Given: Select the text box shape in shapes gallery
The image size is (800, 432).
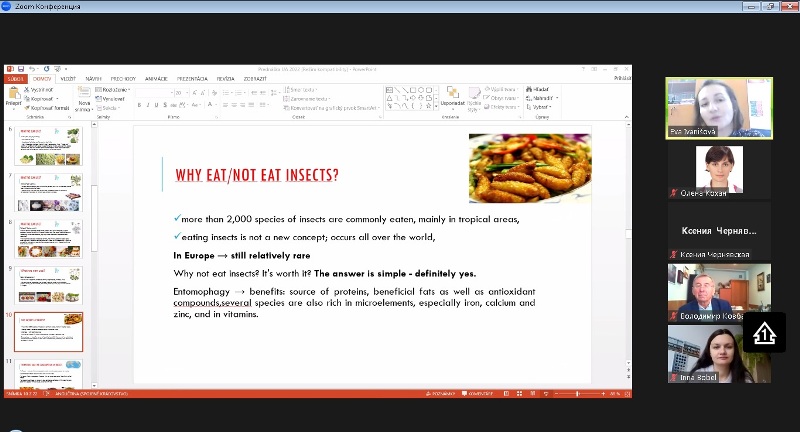Looking at the screenshot, I should (389, 90).
